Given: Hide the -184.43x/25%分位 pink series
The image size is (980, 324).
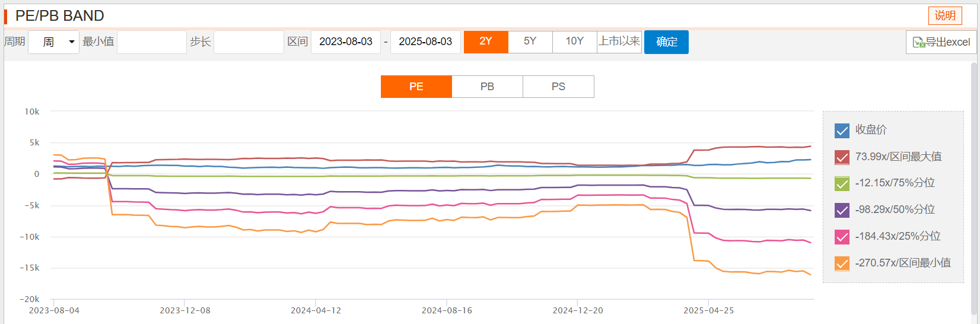Looking at the screenshot, I should (x=842, y=237).
